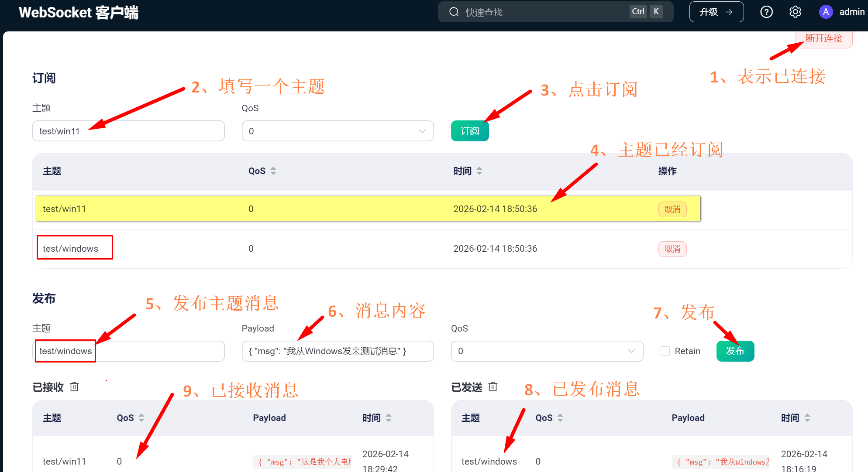
Task: Click the admin user avatar icon
Action: 825,12
